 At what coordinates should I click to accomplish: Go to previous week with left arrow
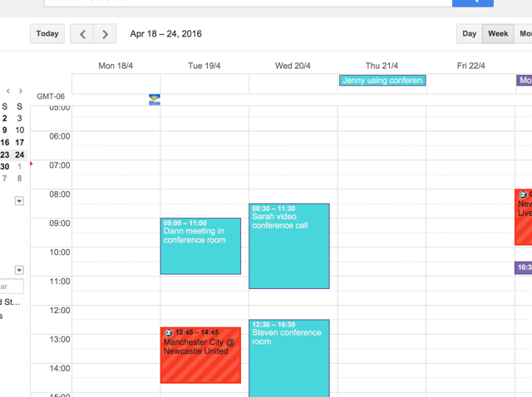[82, 34]
